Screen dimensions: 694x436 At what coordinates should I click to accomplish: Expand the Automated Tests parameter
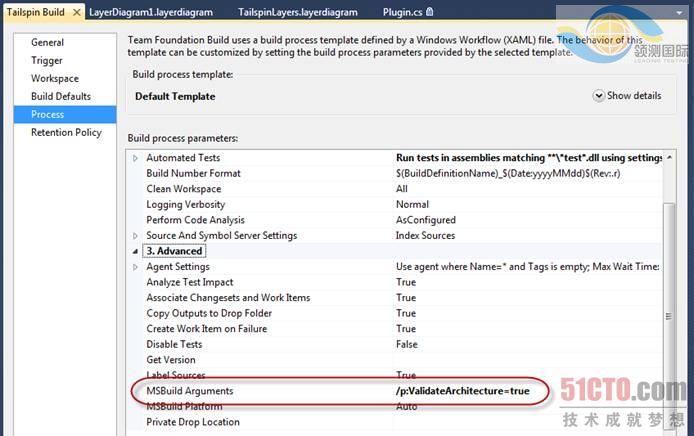tap(135, 158)
